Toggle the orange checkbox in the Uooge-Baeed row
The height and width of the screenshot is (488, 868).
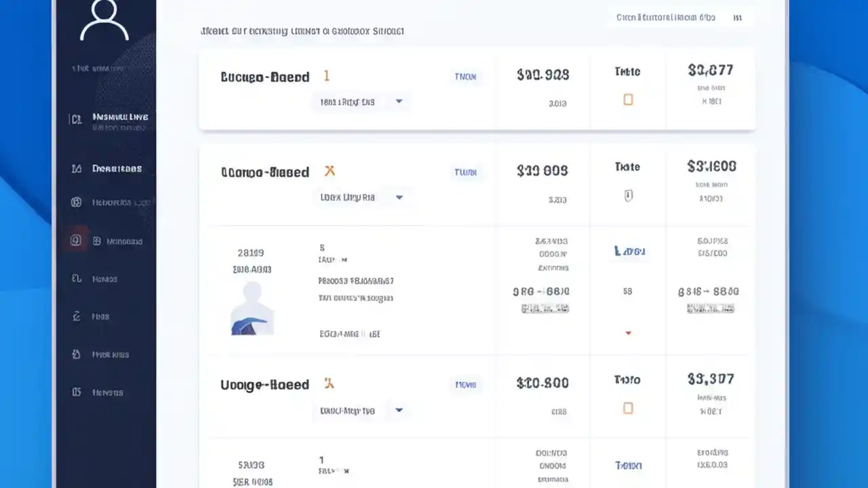[628, 407]
